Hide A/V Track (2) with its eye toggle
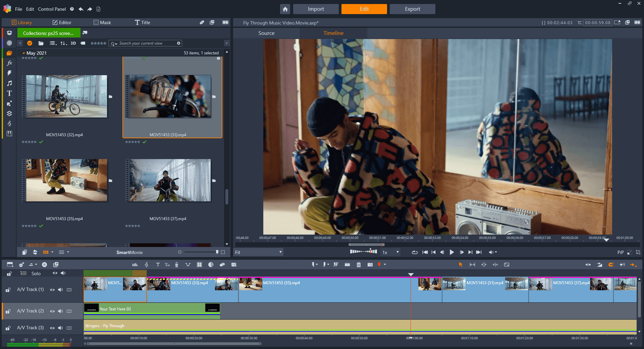 (x=52, y=311)
